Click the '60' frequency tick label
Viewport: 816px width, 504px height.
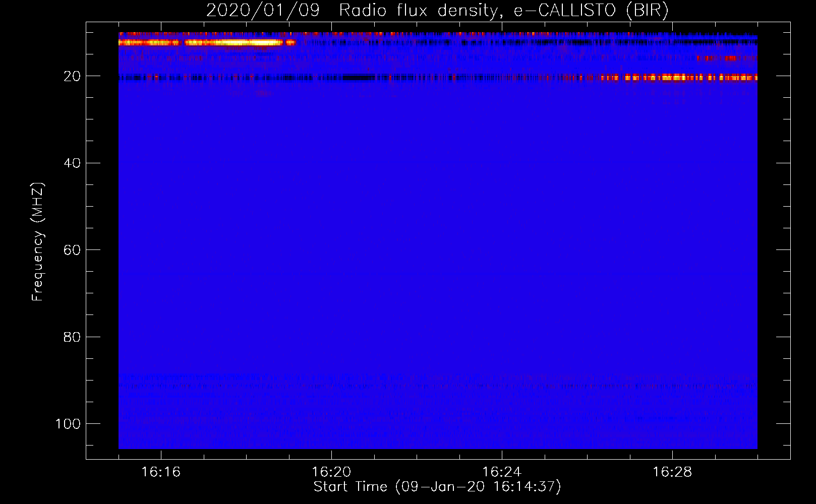(72, 250)
